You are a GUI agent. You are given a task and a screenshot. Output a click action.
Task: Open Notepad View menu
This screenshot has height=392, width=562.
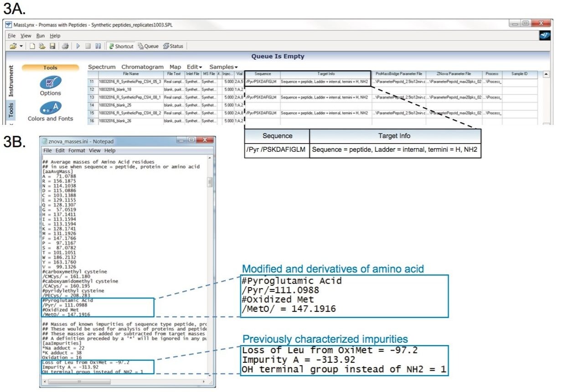tap(94, 150)
